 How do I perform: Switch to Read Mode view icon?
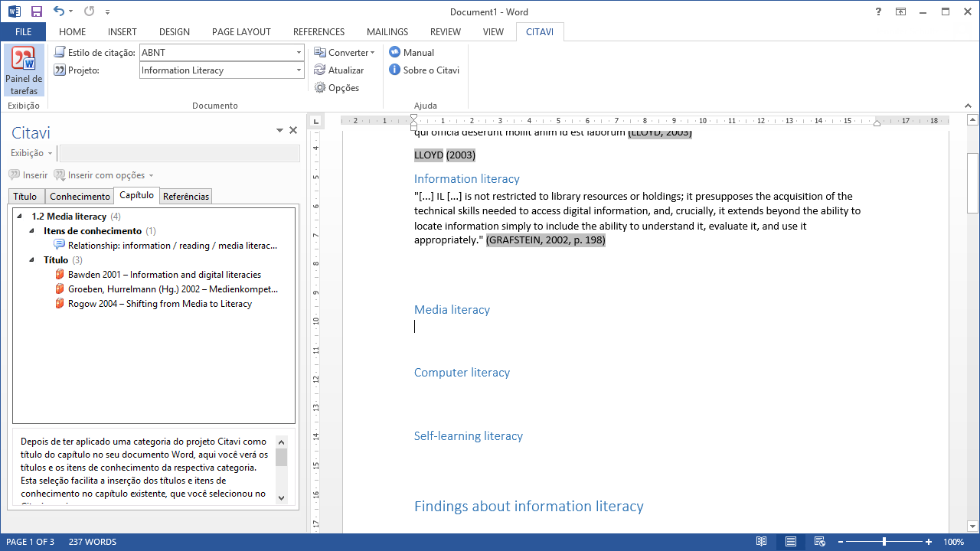(x=761, y=542)
